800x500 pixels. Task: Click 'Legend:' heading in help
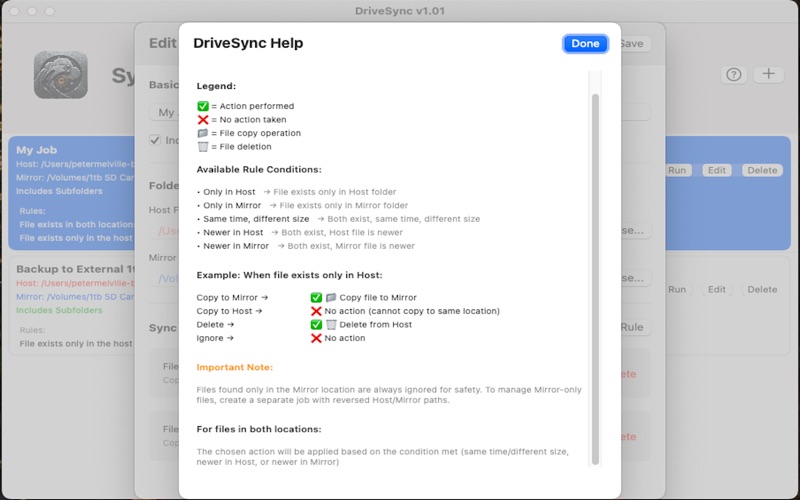(216, 86)
